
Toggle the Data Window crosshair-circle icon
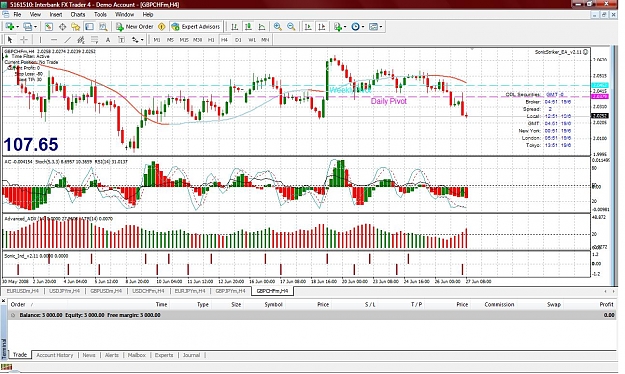[x=62, y=27]
